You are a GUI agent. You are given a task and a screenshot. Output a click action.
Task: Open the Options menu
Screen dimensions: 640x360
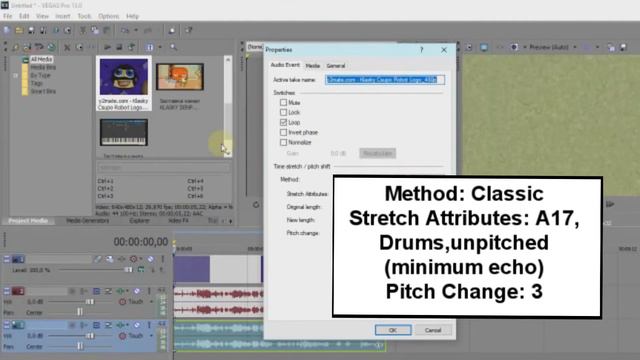tap(109, 16)
